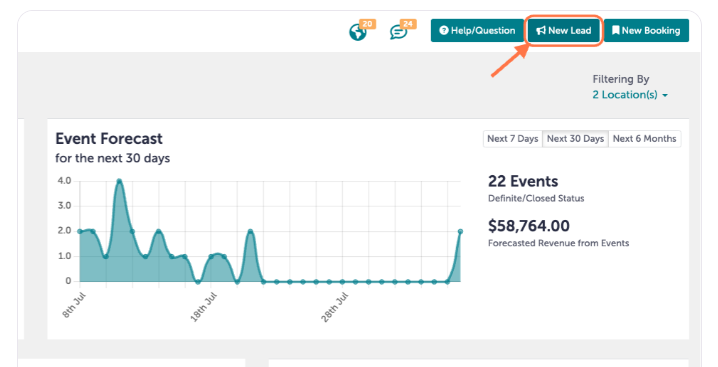Select the Next 30 Days range
Screen dimensions: 718x367
click(575, 139)
